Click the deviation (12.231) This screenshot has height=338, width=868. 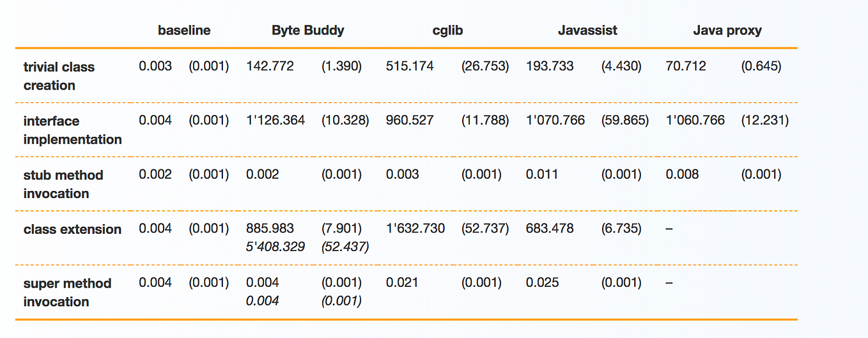point(765,120)
